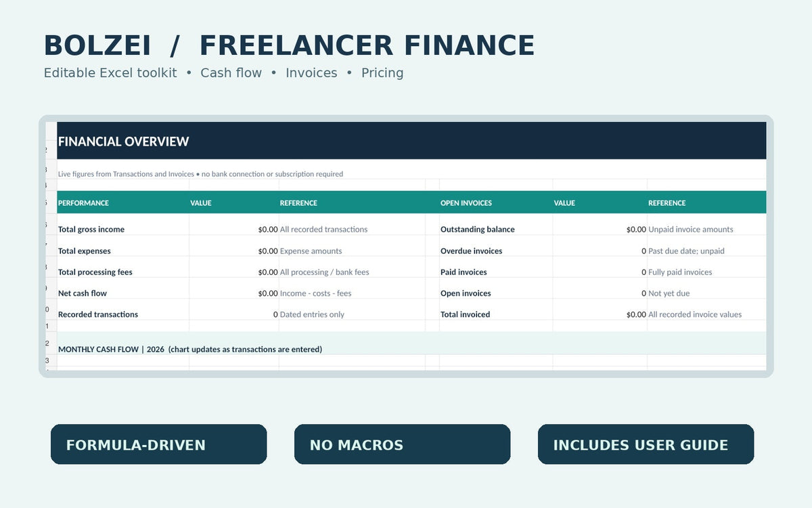Viewport: 812px width, 508px height.
Task: Select the MONTHLY CASH FLOW | 2026 heading
Action: click(190, 350)
